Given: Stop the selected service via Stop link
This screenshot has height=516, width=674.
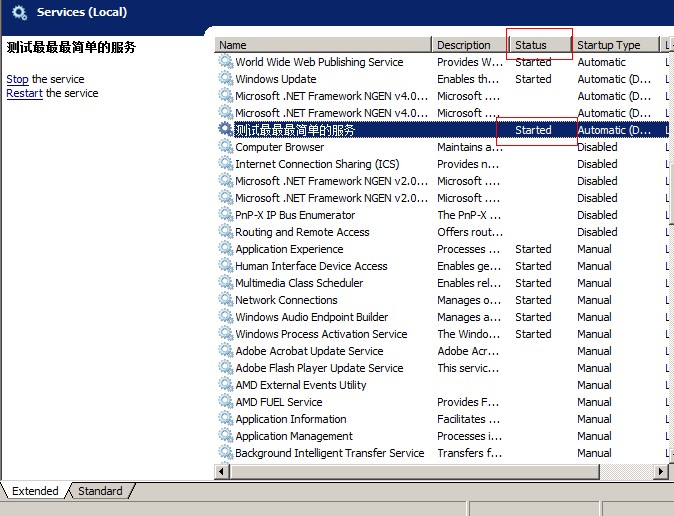Looking at the screenshot, I should [x=17, y=79].
